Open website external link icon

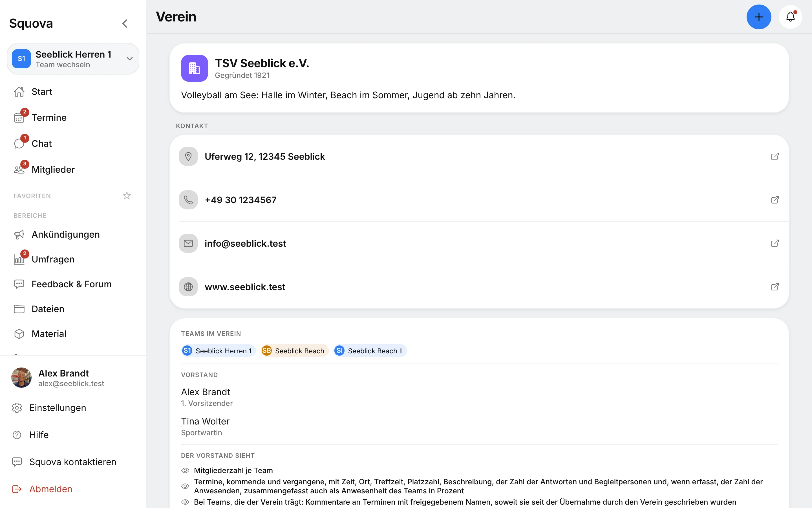tap(775, 287)
